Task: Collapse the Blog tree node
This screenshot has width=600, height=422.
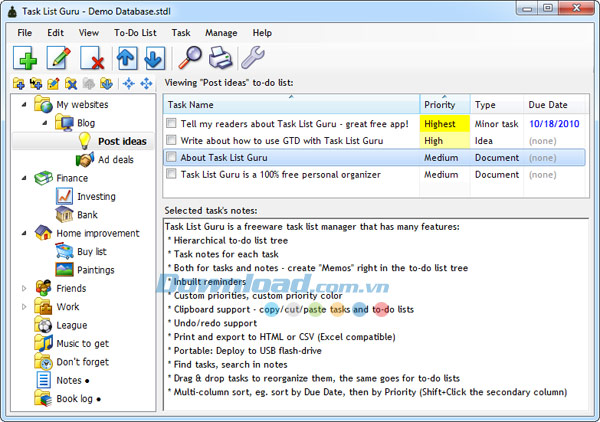Action: [x=45, y=123]
